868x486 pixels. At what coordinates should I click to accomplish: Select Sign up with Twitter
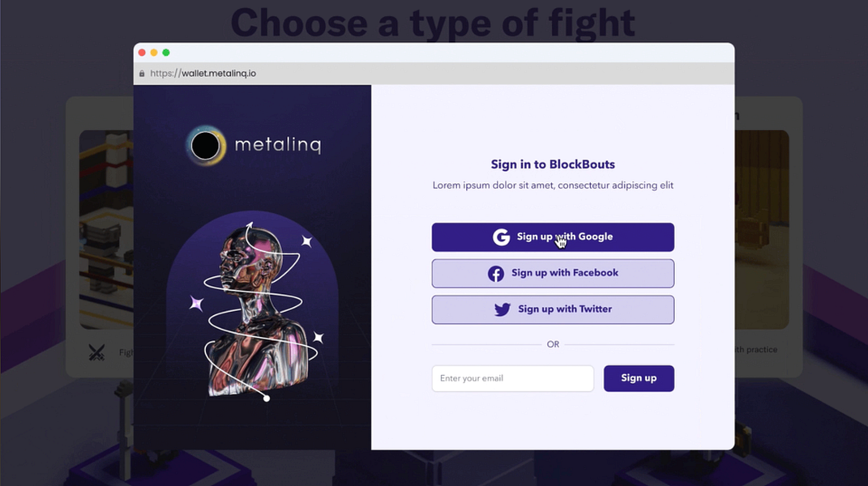click(x=553, y=309)
